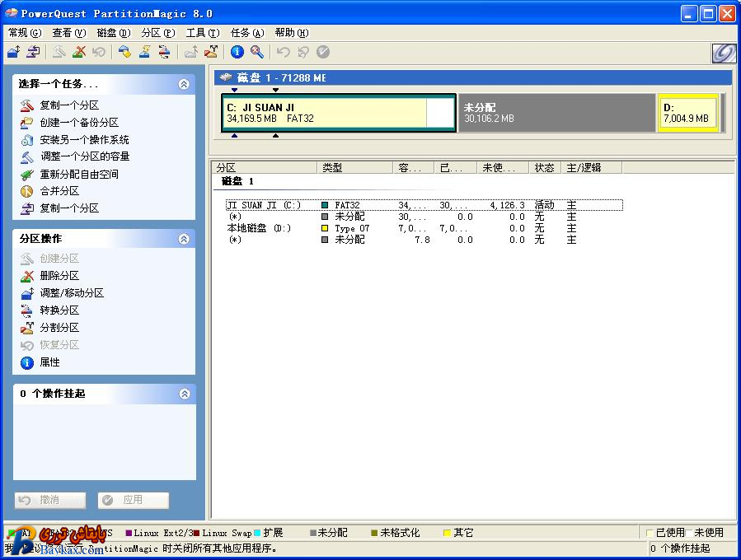Open the 查看(V) menu
This screenshot has height=560, width=741.
(x=69, y=33)
